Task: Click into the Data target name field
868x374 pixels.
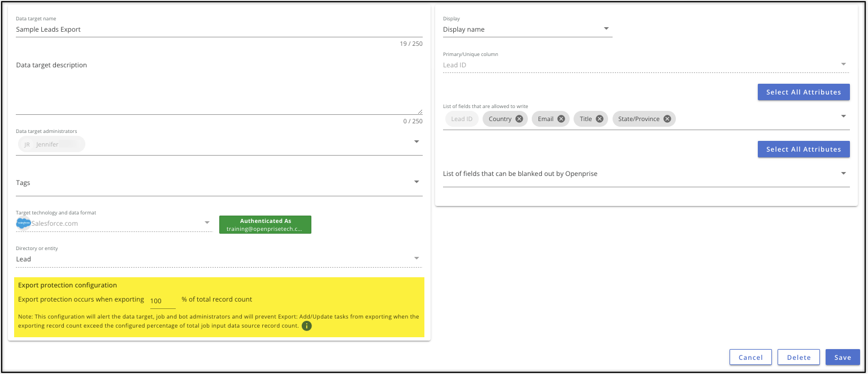Action: pos(219,29)
